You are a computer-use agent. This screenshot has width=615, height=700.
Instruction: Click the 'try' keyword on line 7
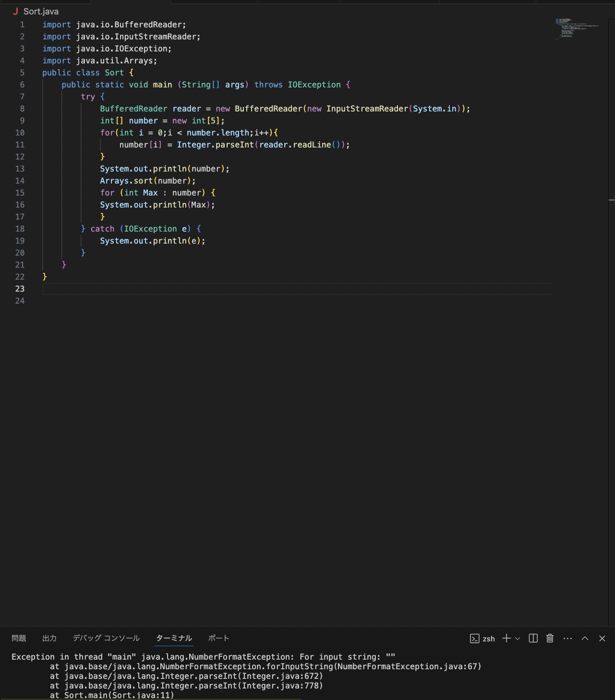point(88,97)
